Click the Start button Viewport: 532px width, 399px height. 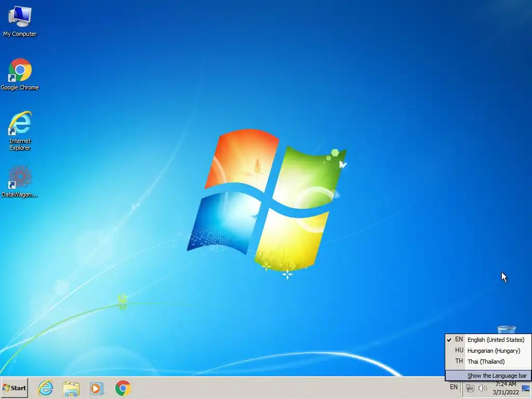[14, 388]
